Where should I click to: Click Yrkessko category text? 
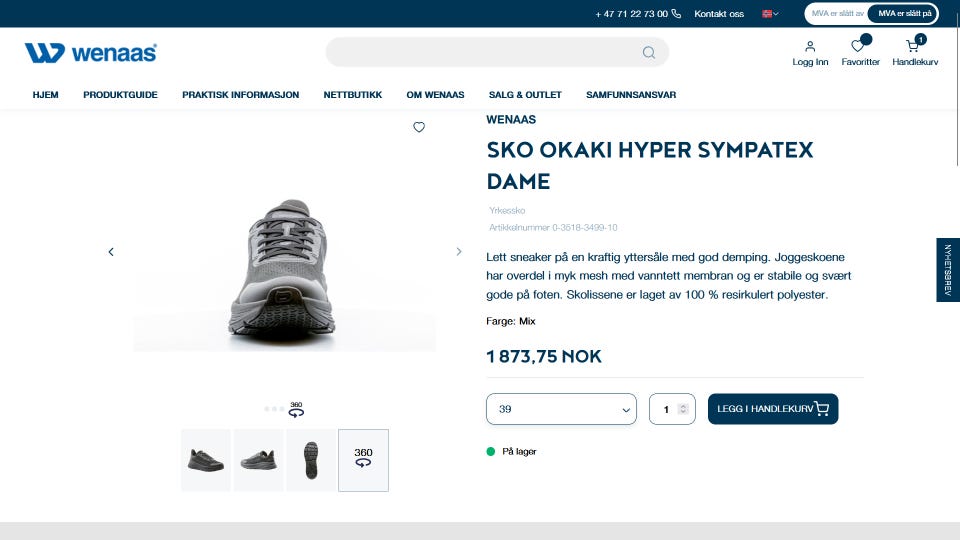pyautogui.click(x=507, y=211)
